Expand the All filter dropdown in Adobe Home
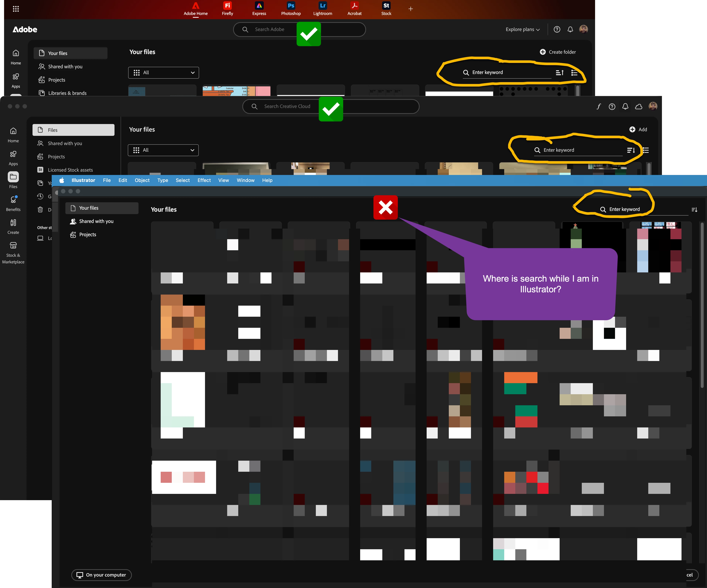Screen dimensions: 707x588 (164, 73)
